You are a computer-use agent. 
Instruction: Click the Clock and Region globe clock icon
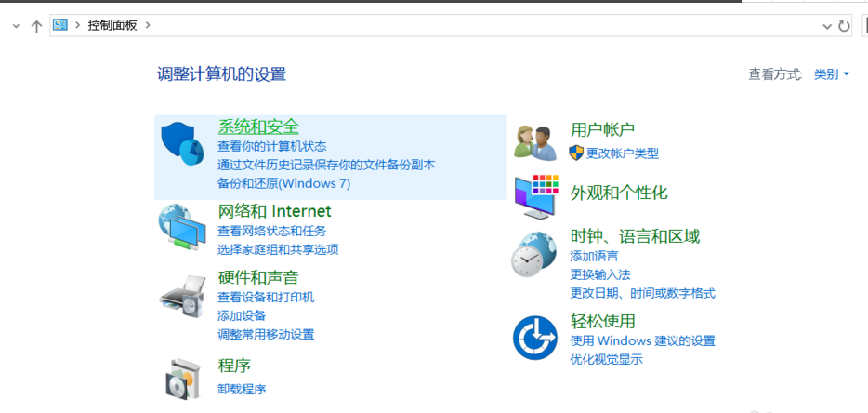point(535,254)
